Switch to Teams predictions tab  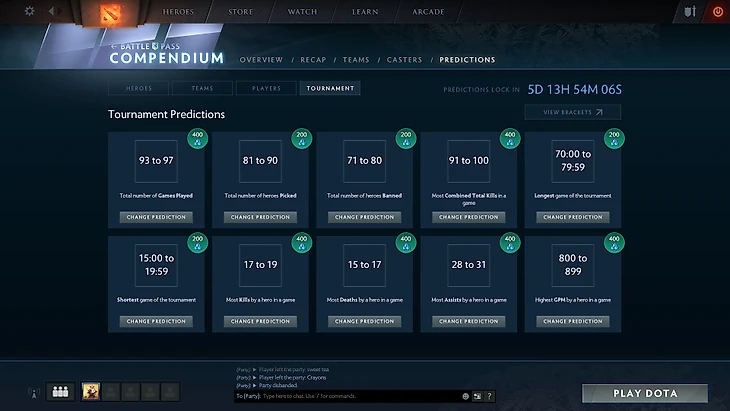point(202,88)
